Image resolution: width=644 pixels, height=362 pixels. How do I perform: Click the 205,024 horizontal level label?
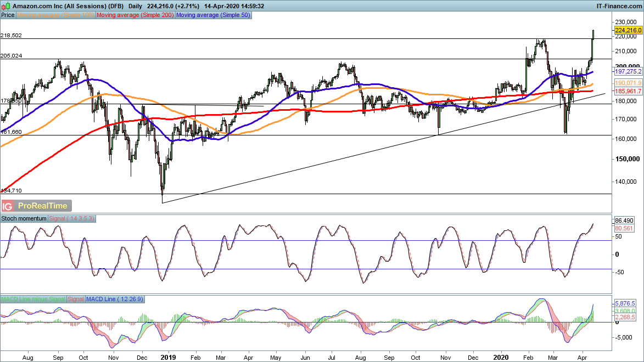(12, 56)
